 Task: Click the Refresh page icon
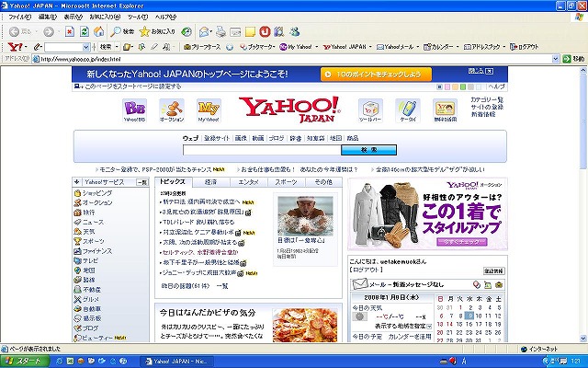[x=85, y=31]
